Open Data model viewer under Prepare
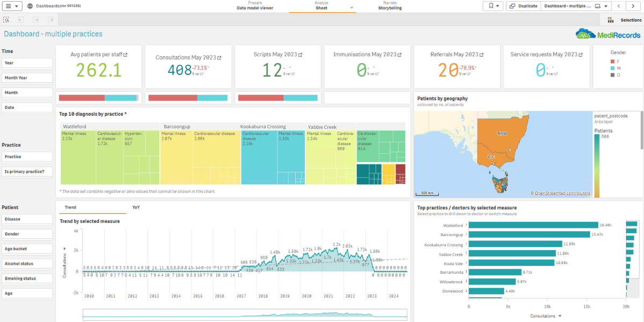 pyautogui.click(x=254, y=8)
